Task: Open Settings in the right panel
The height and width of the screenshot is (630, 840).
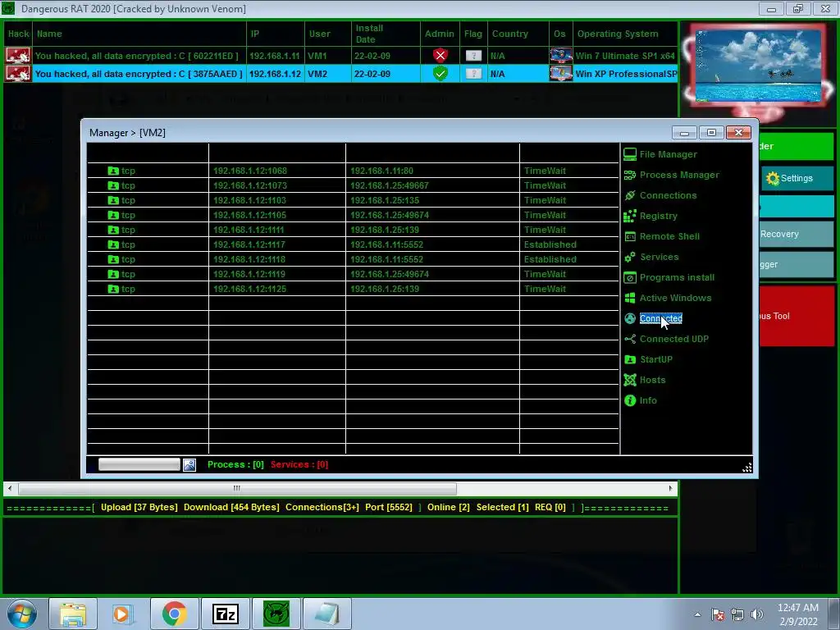Action: [797, 178]
